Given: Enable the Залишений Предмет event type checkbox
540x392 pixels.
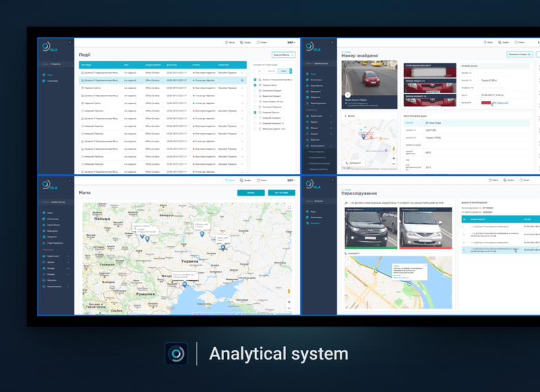Looking at the screenshot, I should (x=255, y=90).
